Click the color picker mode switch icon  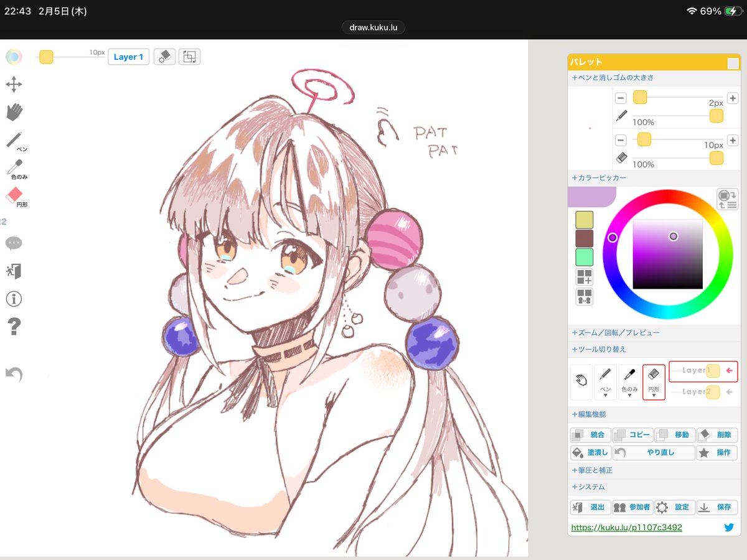pos(727,200)
